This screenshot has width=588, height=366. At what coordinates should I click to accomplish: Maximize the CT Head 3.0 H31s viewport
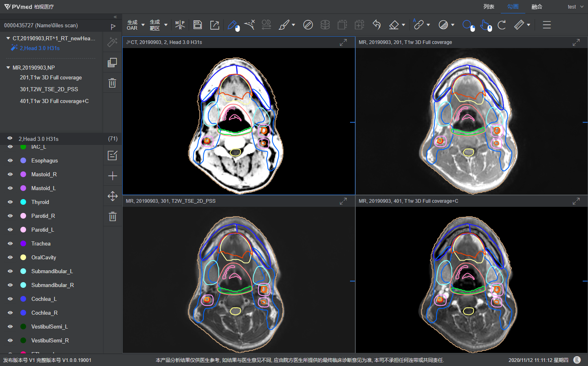pyautogui.click(x=343, y=42)
